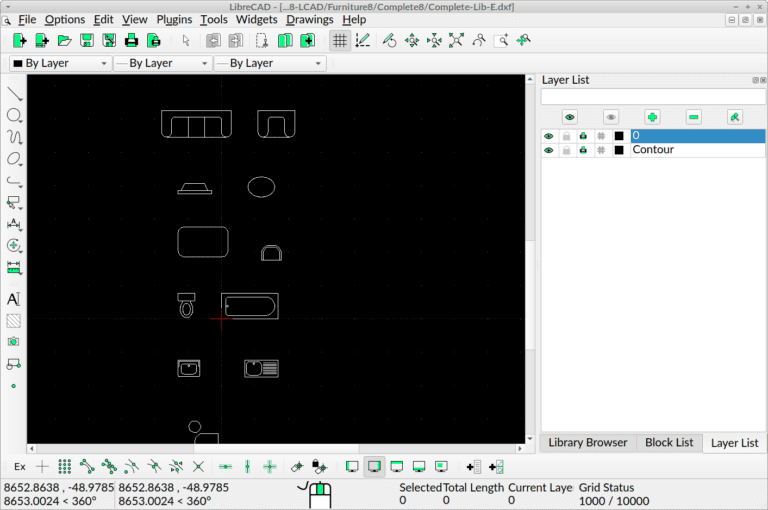Open the color By Layer dropdown
This screenshot has width=768, height=510.
coord(60,63)
